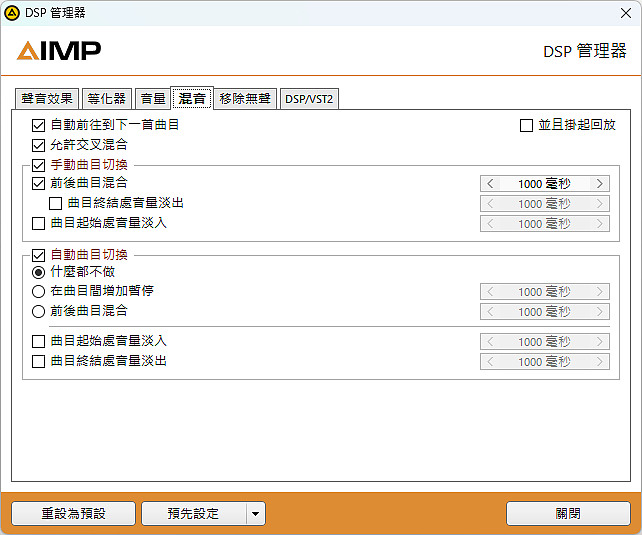Select the 混音 tab
Screen dimensions: 642x535
[x=192, y=98]
